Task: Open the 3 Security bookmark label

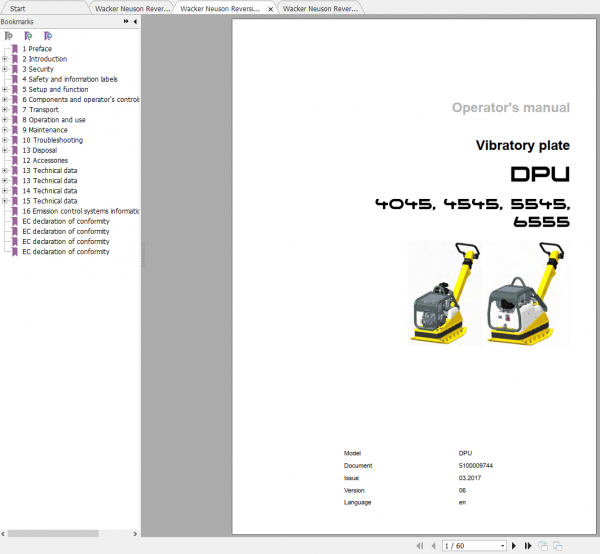Action: pos(38,69)
